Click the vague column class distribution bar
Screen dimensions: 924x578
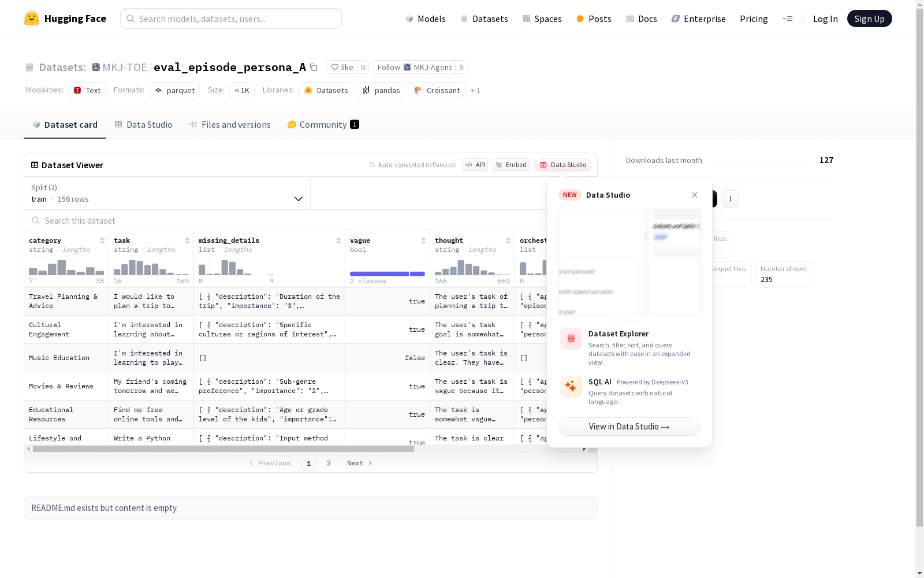(x=388, y=274)
